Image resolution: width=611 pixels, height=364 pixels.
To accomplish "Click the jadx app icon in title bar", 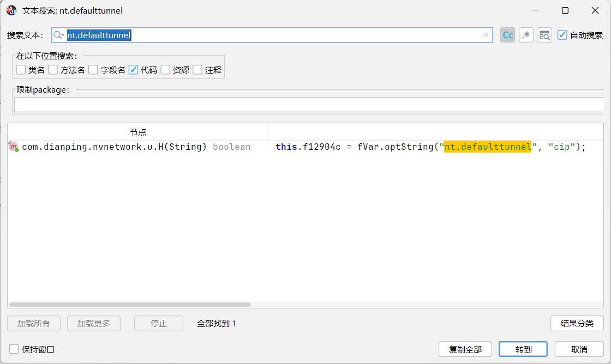I will [11, 10].
